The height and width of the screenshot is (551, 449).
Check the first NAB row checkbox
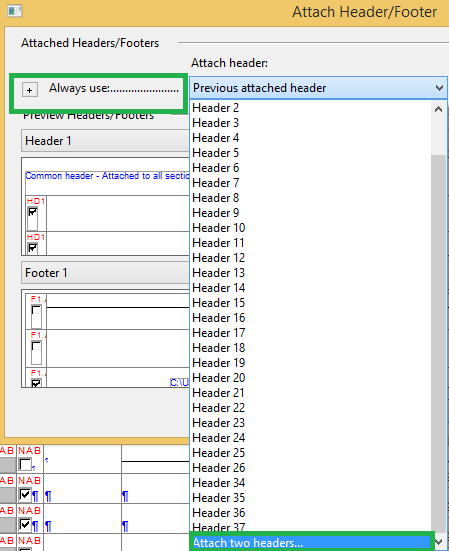coord(25,465)
